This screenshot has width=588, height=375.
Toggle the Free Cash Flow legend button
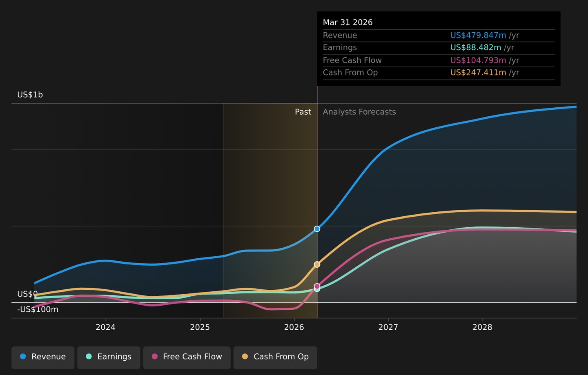tap(187, 357)
